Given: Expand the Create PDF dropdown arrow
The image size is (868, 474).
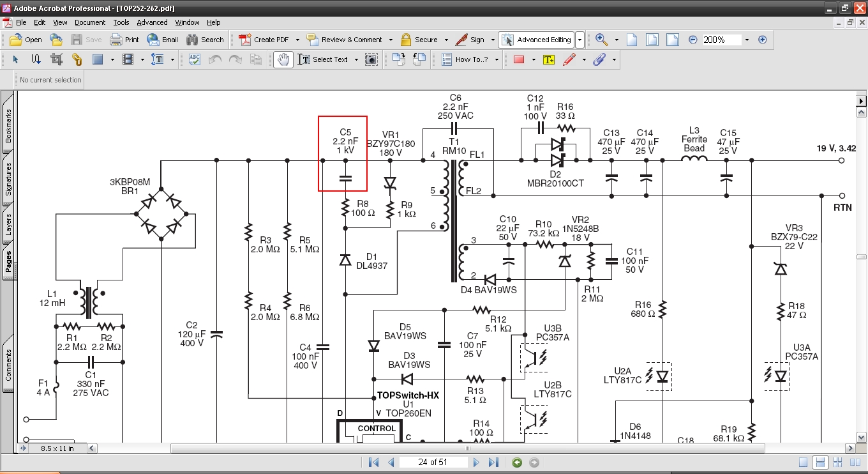Looking at the screenshot, I should point(298,40).
